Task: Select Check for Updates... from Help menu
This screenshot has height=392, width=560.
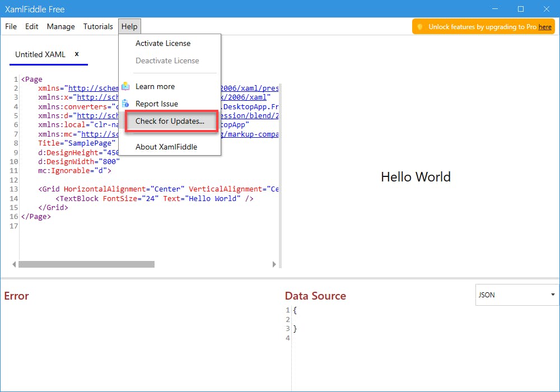Action: tap(170, 121)
